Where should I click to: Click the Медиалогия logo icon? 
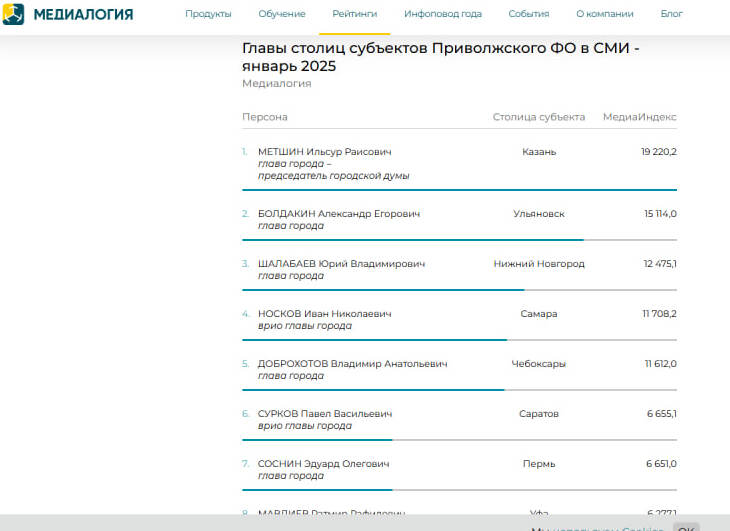13,14
